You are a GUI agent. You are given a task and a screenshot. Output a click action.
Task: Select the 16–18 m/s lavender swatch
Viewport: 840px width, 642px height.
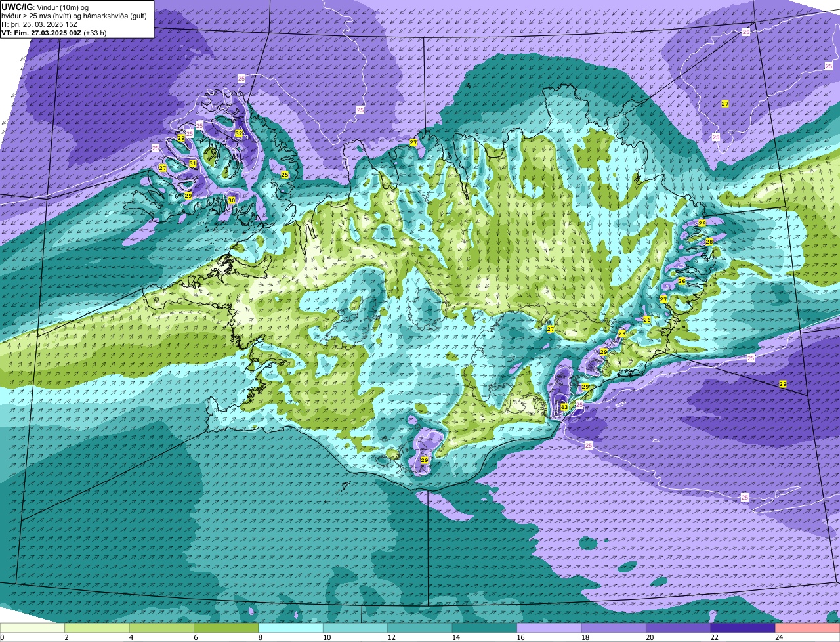550,628
